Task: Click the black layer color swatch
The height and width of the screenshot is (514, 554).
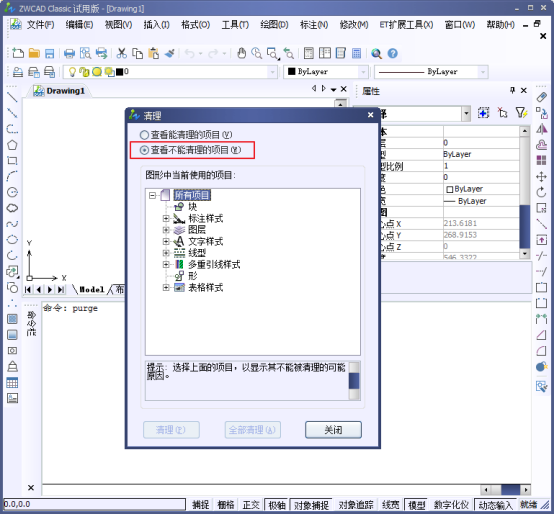Action: 120,72
